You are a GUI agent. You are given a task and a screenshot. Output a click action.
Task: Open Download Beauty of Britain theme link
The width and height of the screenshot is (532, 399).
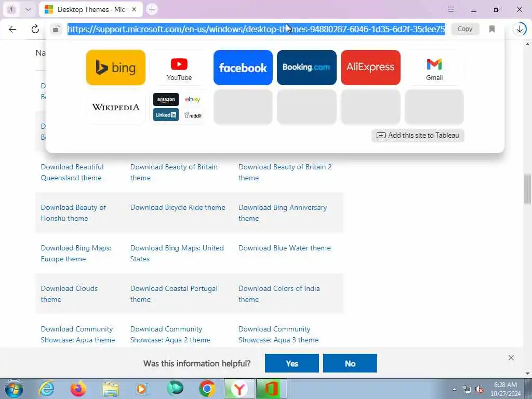pyautogui.click(x=174, y=172)
